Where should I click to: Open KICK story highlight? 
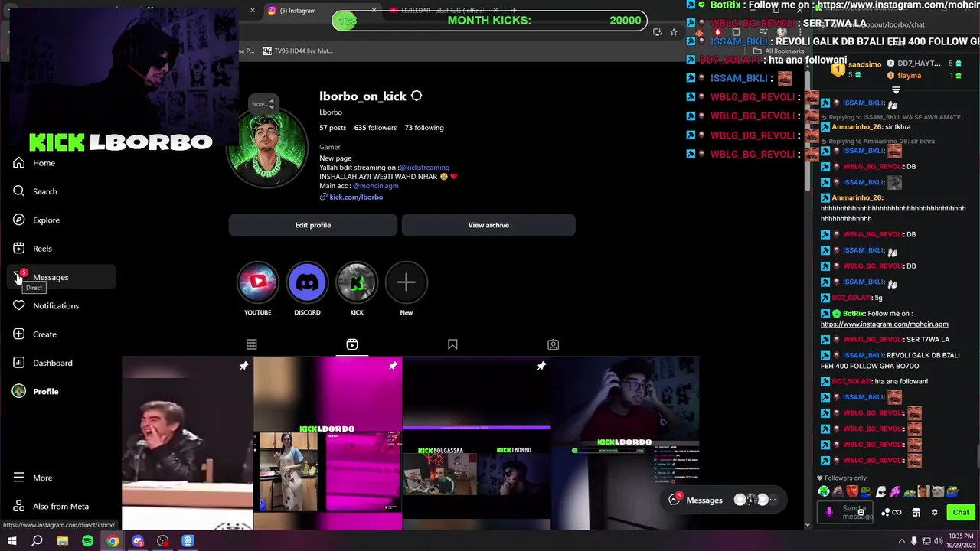pos(357,289)
